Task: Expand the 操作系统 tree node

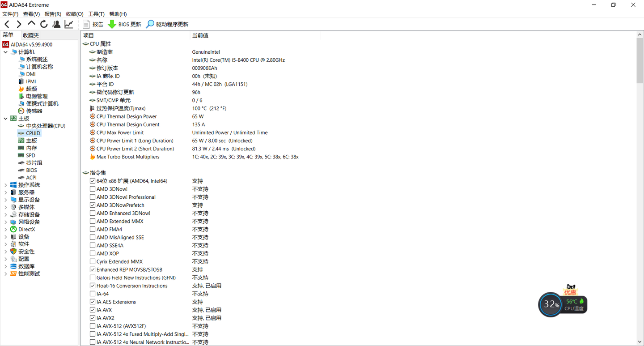Action: 5,184
